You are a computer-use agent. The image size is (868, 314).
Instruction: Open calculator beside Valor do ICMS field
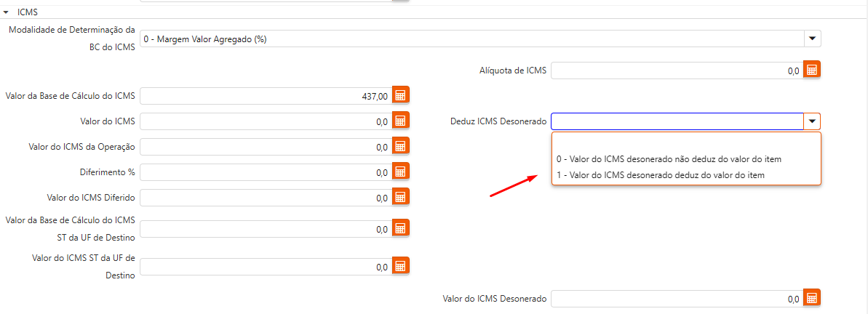pos(399,121)
